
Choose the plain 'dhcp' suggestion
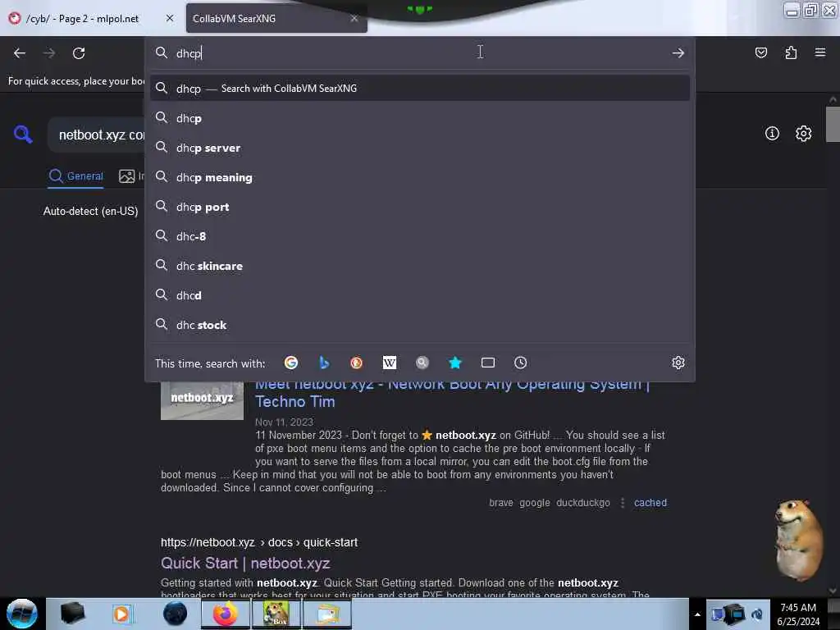click(420, 118)
